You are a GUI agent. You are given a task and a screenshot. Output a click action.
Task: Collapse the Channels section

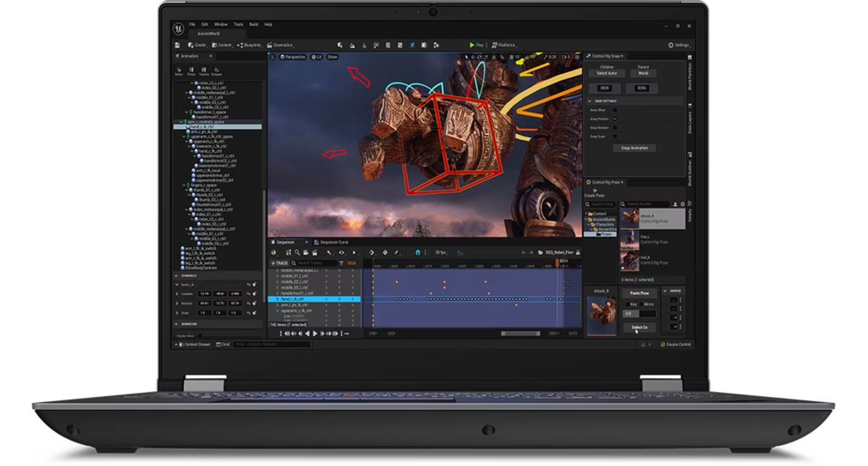176,276
